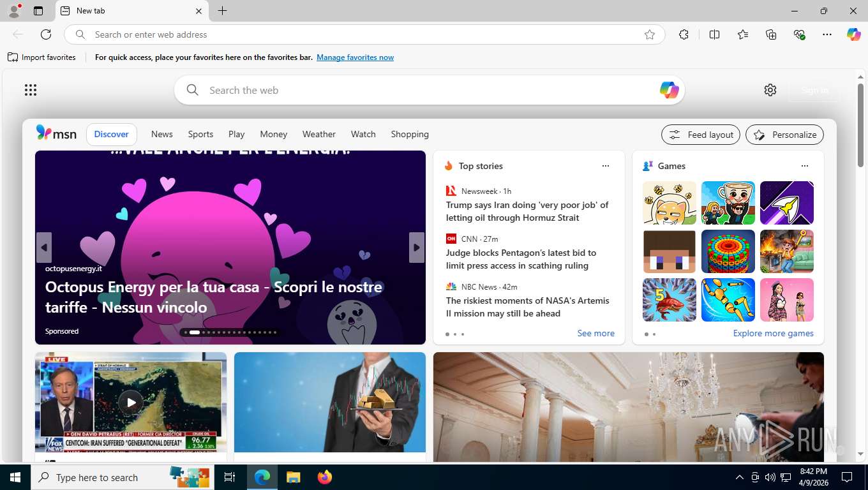Add this page to favorites star

(x=650, y=34)
